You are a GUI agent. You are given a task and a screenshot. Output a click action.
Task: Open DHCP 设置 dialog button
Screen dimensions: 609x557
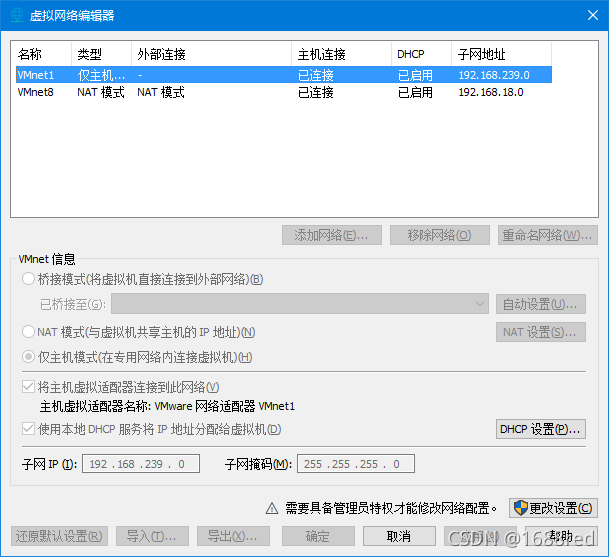pyautogui.click(x=541, y=429)
